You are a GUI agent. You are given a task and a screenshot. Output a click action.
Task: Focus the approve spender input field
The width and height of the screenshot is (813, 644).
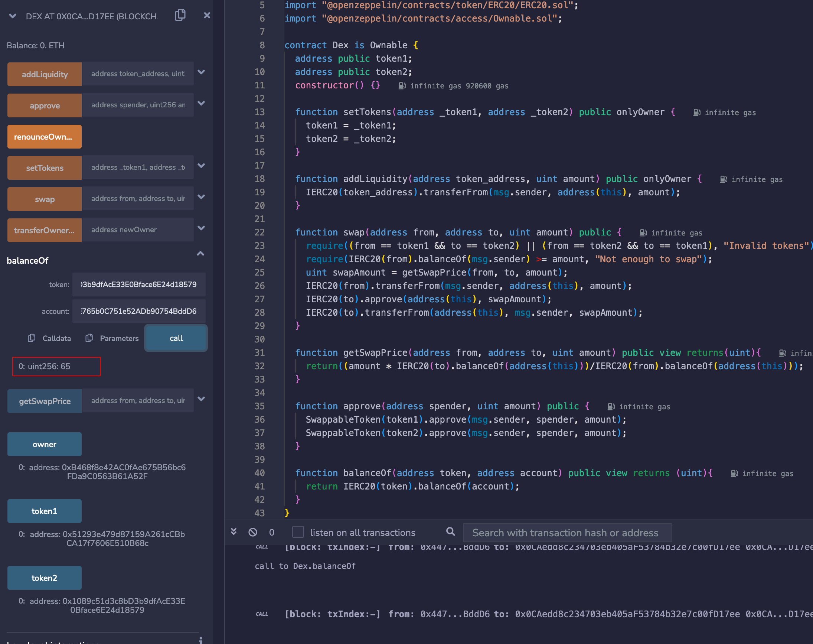coord(138,105)
